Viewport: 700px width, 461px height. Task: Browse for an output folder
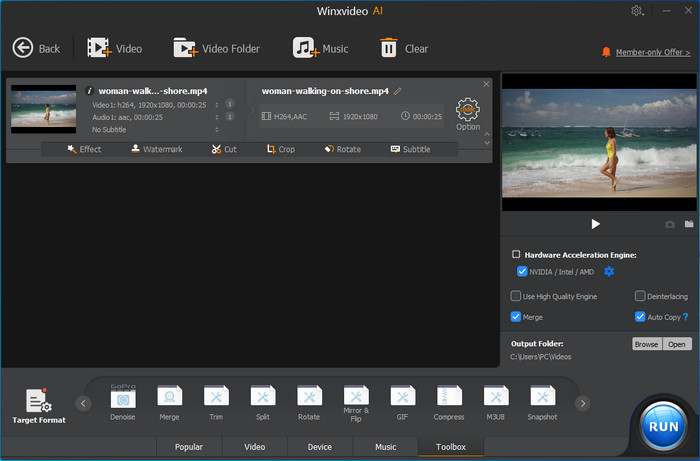(x=646, y=344)
